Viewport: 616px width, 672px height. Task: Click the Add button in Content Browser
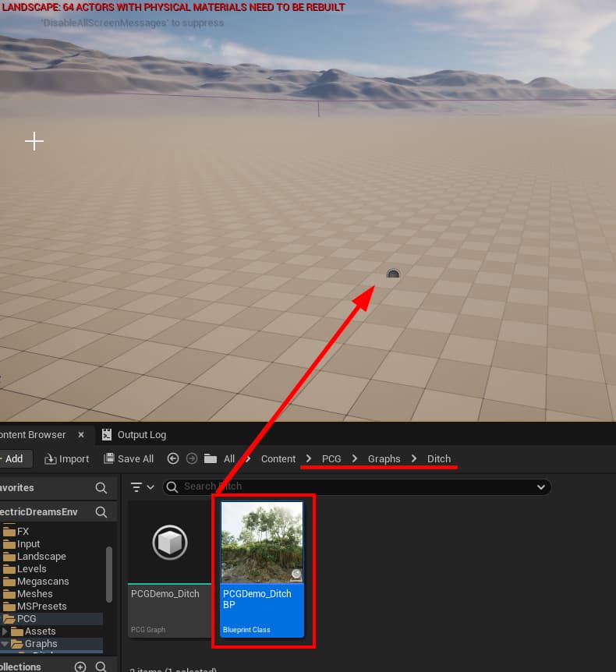(15, 458)
